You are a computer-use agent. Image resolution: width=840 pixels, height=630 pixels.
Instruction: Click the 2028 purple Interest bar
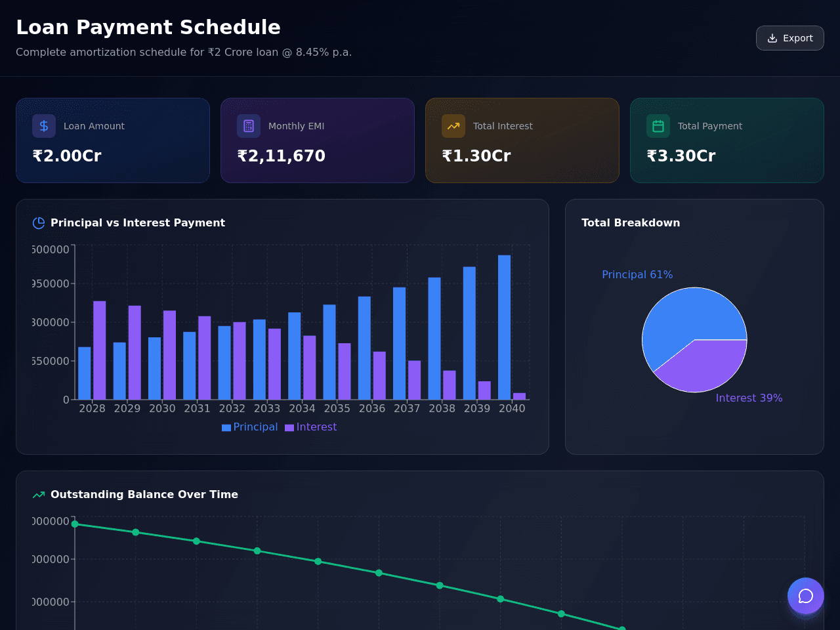(100, 350)
